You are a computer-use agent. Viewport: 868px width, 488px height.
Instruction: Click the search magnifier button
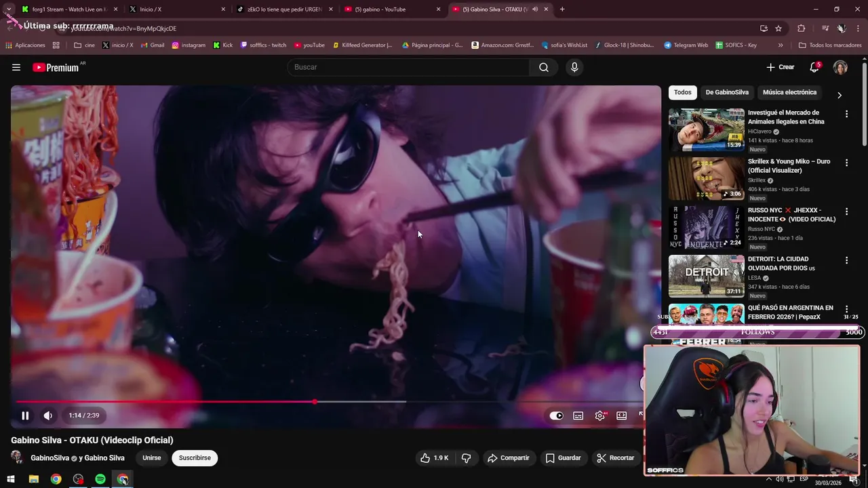point(544,67)
